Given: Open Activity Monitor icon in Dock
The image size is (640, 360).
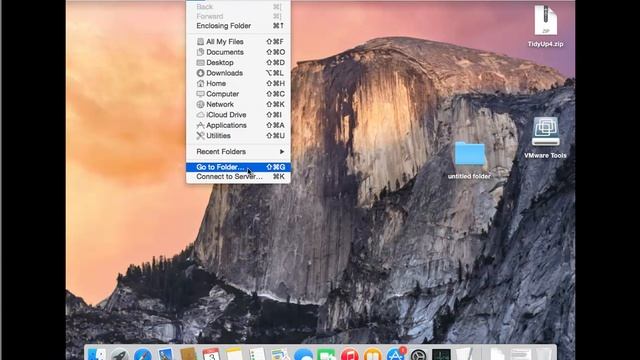Looking at the screenshot, I should [441, 355].
